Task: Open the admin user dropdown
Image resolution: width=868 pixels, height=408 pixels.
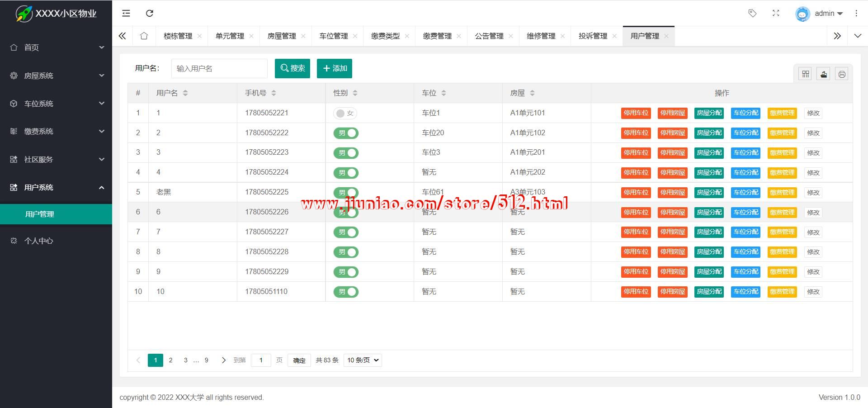Action: tap(819, 14)
